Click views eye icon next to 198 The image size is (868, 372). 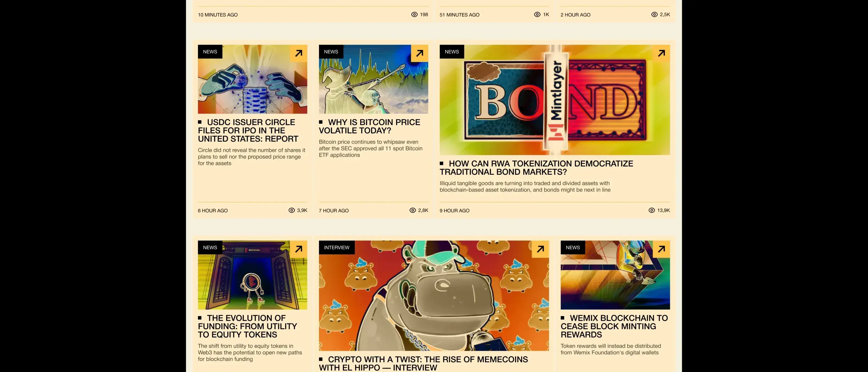[414, 14]
